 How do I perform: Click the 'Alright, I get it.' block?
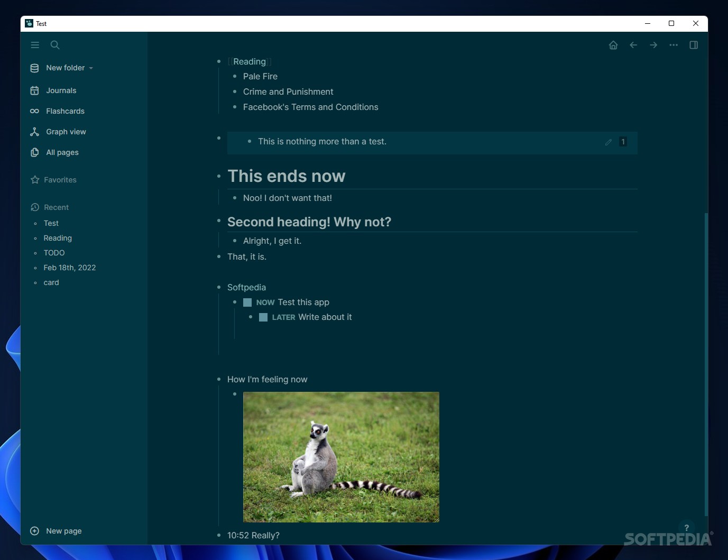coord(272,241)
